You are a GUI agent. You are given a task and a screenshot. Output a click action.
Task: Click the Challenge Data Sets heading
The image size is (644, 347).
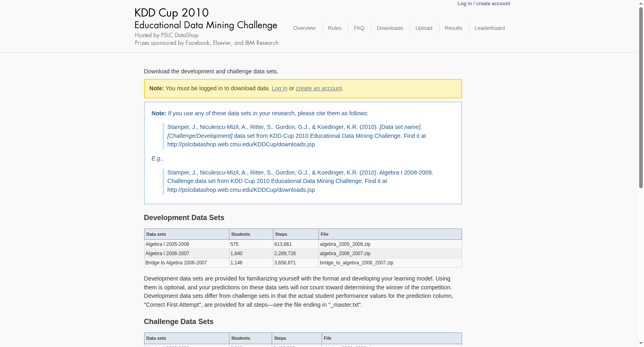coord(178,322)
